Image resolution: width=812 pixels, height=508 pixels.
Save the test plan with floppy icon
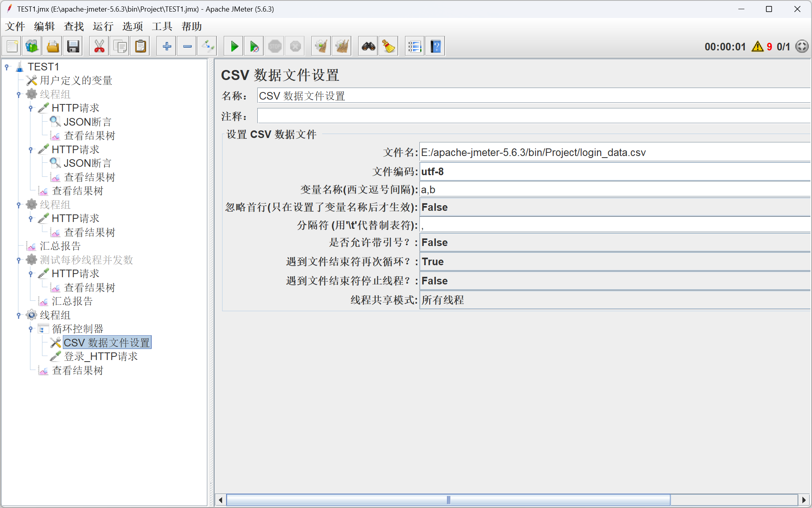click(73, 46)
